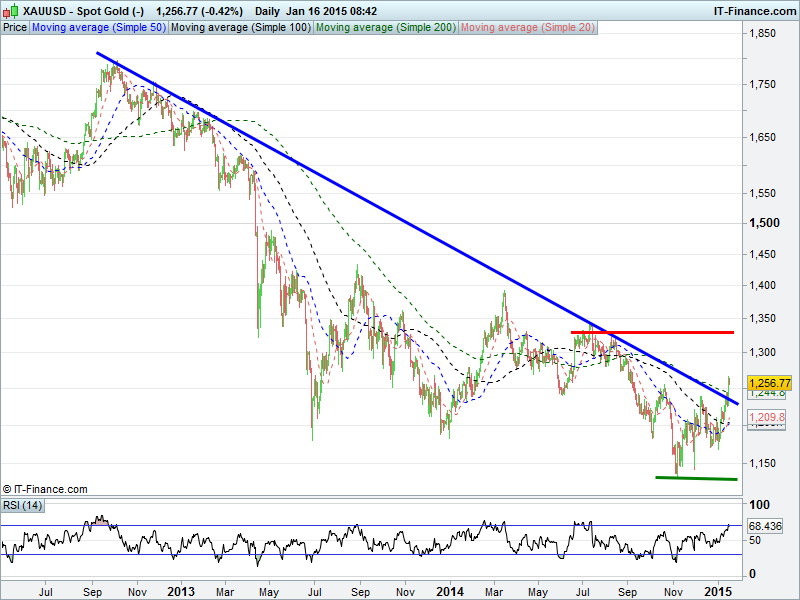Click the Jan 16 2015 08:42 timestamp
Image resolution: width=800 pixels, height=600 pixels.
tap(331, 11)
